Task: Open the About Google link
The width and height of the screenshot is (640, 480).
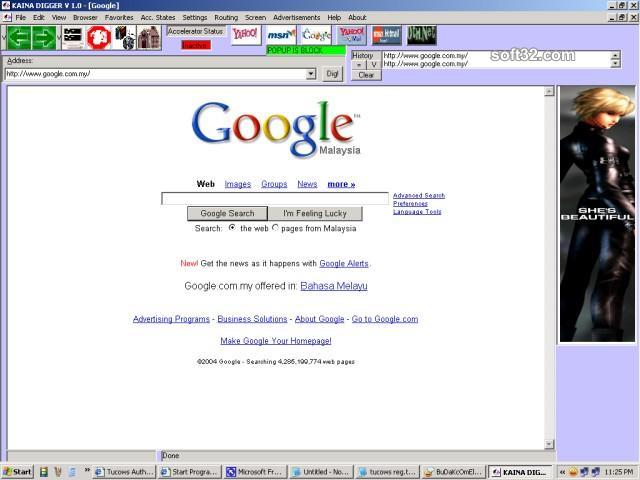Action: click(320, 319)
